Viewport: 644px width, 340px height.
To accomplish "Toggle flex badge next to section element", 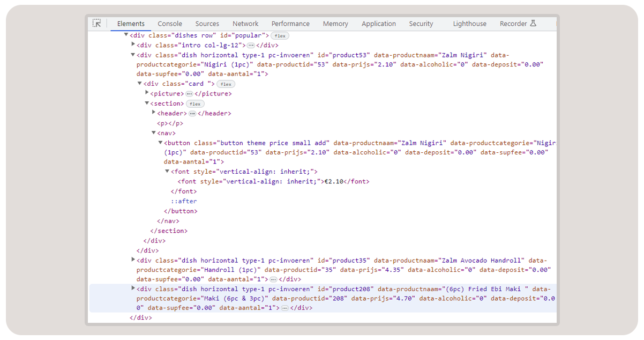I will click(x=195, y=104).
